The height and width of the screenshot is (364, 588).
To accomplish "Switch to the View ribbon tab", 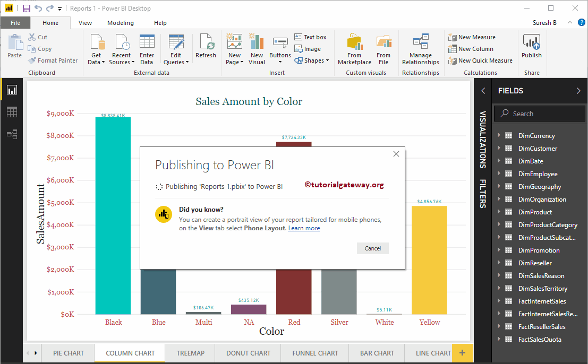I will (x=85, y=23).
